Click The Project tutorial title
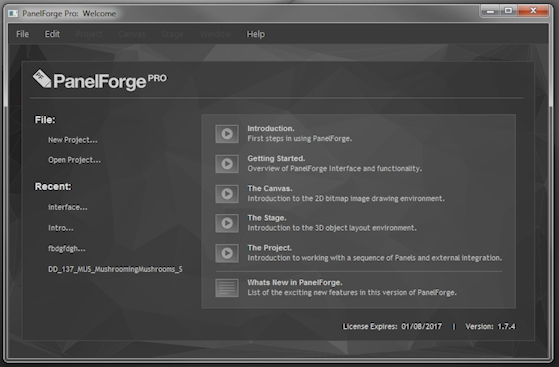Viewport: 559px width, 367px height. pyautogui.click(x=270, y=248)
